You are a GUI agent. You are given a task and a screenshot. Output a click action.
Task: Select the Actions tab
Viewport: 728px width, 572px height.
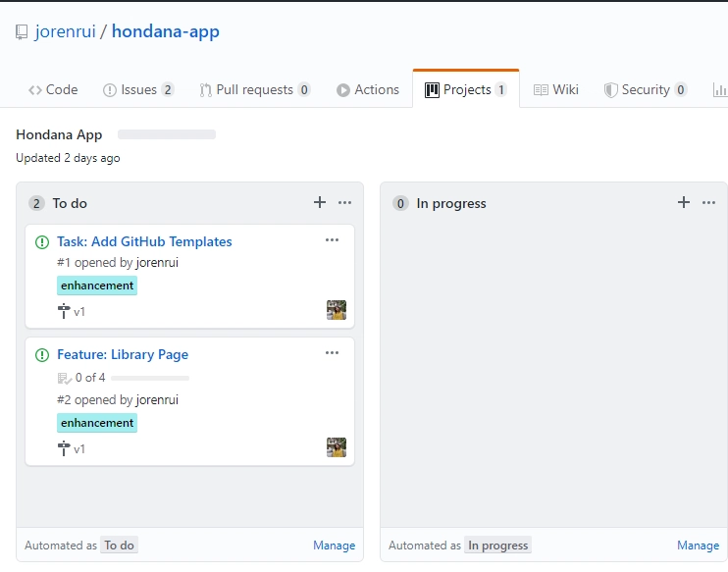tap(368, 89)
